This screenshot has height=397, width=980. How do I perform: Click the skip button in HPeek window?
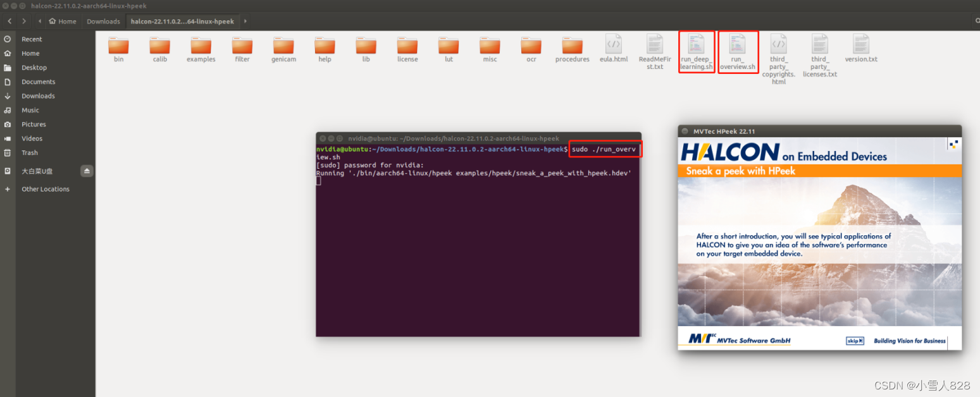(854, 340)
